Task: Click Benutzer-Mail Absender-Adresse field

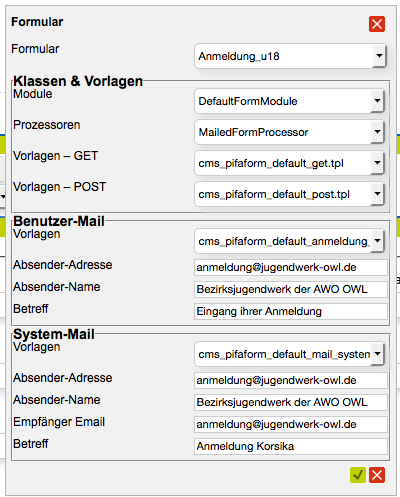Action: [291, 267]
